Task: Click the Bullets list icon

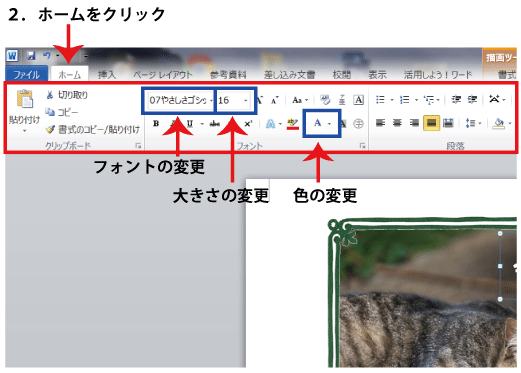Action: [x=380, y=100]
